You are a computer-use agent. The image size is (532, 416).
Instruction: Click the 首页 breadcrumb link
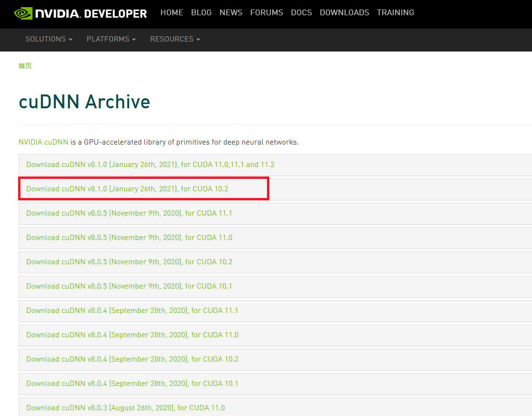25,66
